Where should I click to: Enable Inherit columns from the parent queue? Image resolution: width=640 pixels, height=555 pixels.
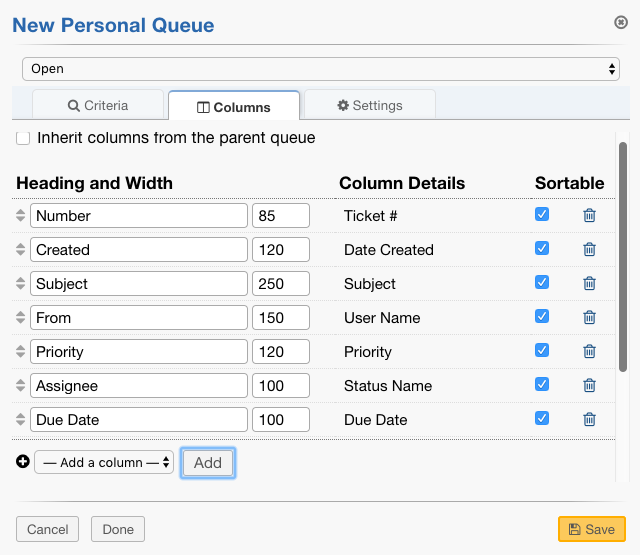click(x=23, y=138)
